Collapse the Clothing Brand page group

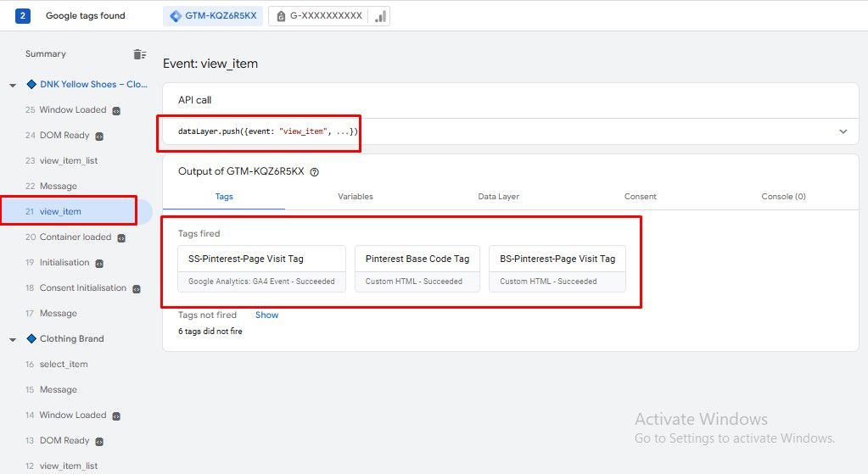(13, 339)
